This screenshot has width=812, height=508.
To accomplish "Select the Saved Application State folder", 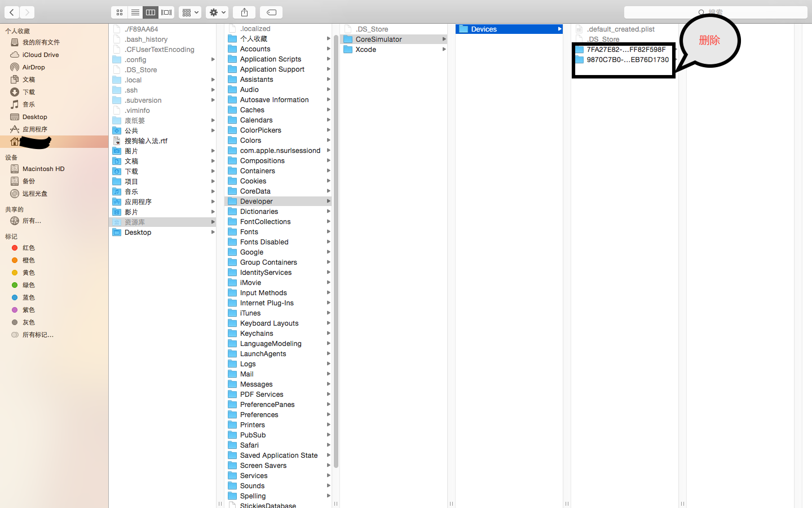I will click(x=278, y=456).
